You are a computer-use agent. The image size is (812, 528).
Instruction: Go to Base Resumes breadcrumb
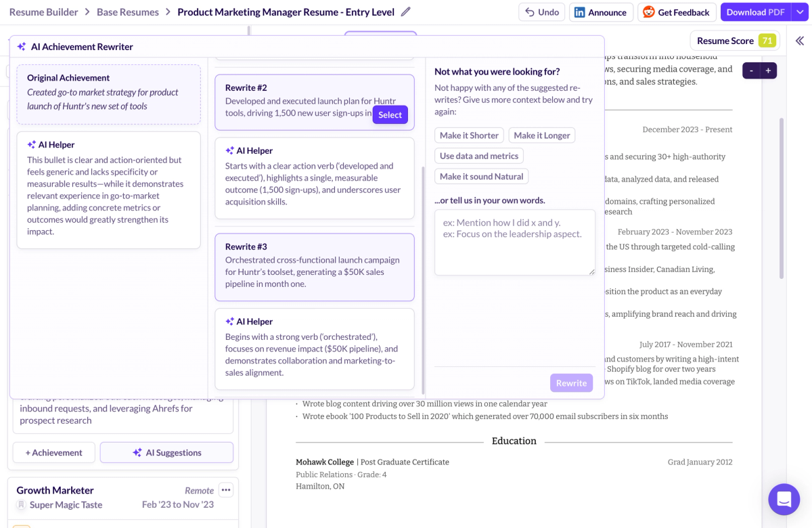(128, 12)
